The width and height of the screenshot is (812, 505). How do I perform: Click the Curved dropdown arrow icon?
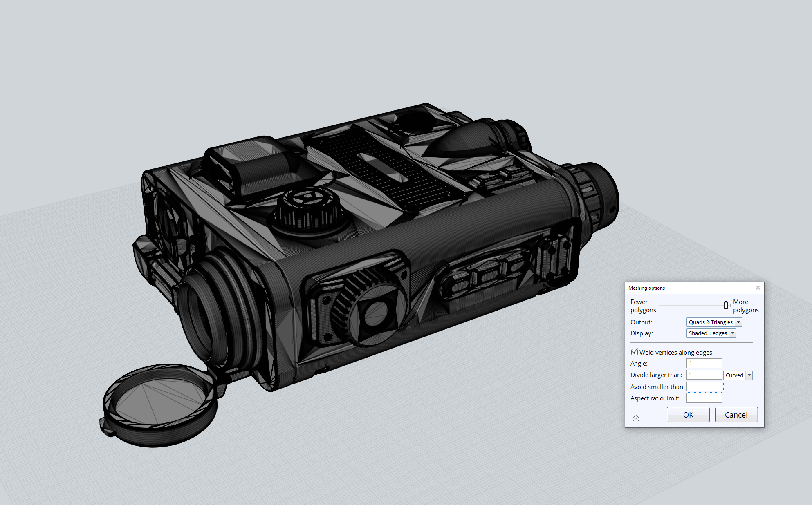tap(749, 375)
